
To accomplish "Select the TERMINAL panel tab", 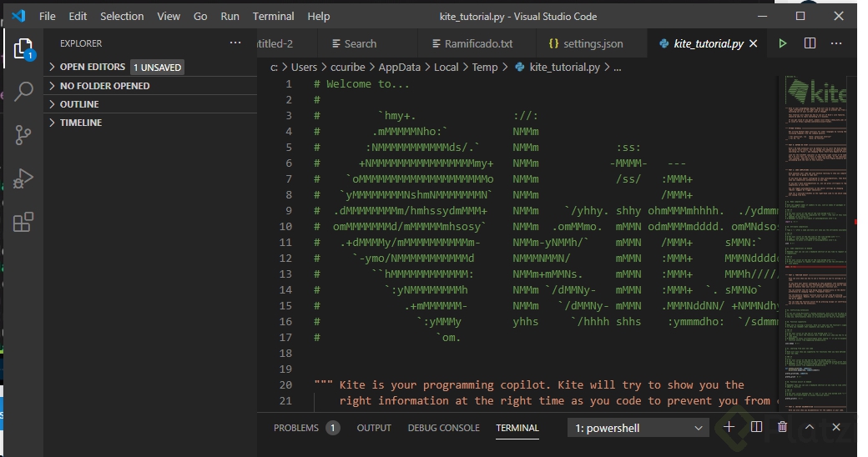I will tap(517, 428).
